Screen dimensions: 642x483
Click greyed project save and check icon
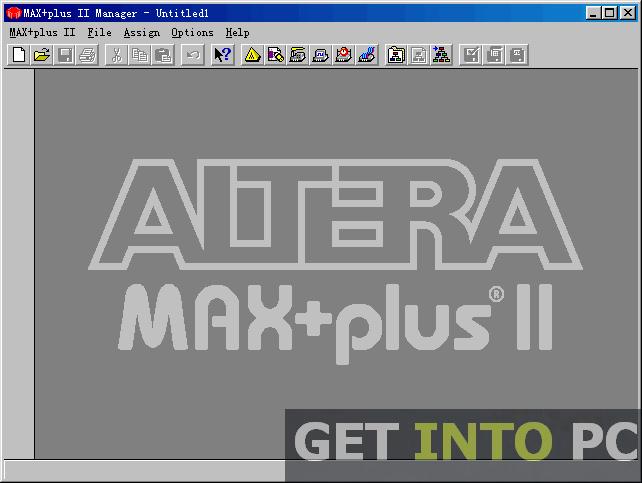(x=471, y=55)
